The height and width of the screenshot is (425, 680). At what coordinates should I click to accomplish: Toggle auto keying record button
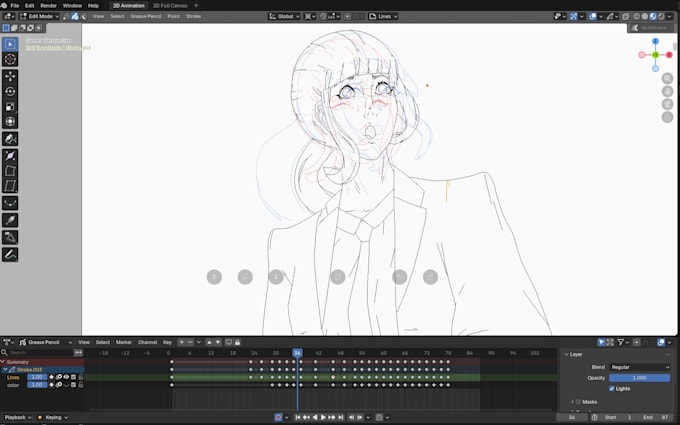(278, 417)
